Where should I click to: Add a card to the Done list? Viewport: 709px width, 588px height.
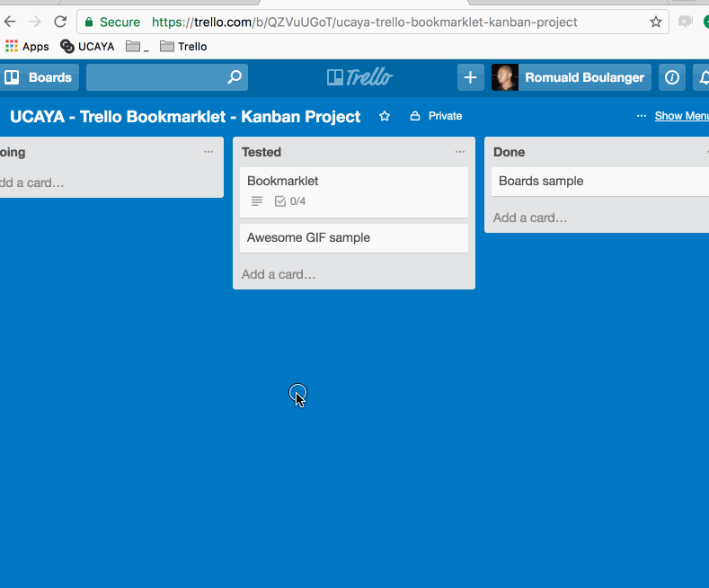pyautogui.click(x=530, y=218)
